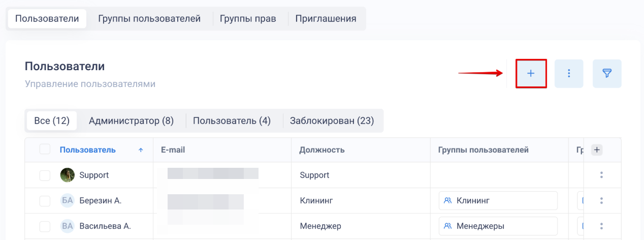Add a table column with the plus icon

597,149
